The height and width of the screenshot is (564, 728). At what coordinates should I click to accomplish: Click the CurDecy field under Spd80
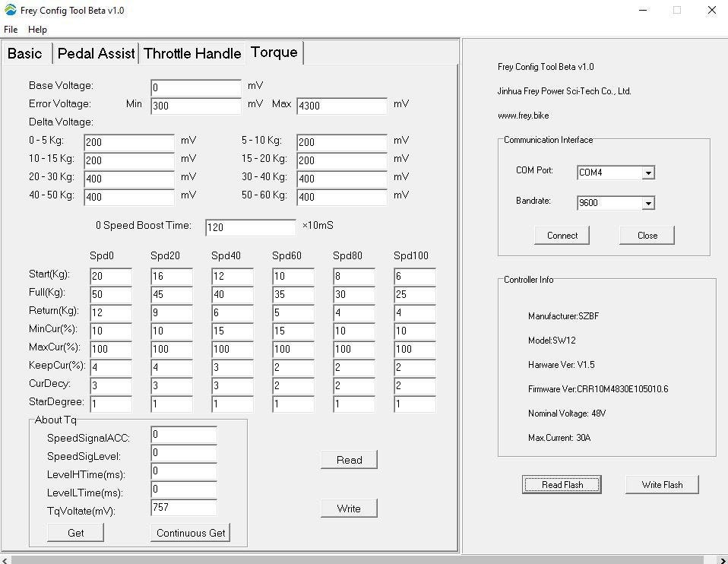pyautogui.click(x=354, y=385)
